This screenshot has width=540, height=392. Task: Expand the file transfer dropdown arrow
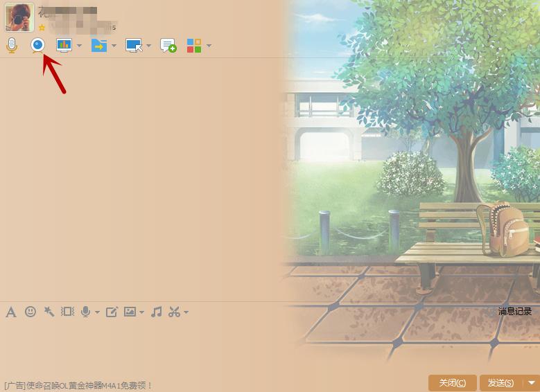pos(114,46)
